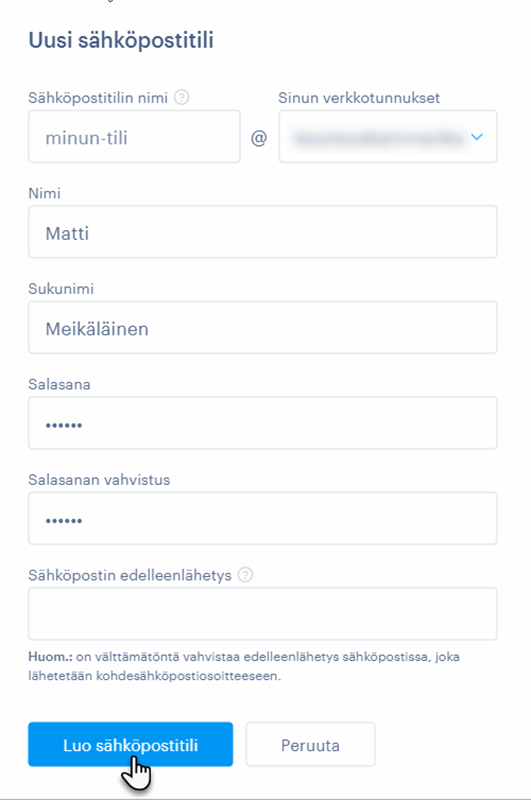Cancel with the Peruuta button

(x=310, y=744)
